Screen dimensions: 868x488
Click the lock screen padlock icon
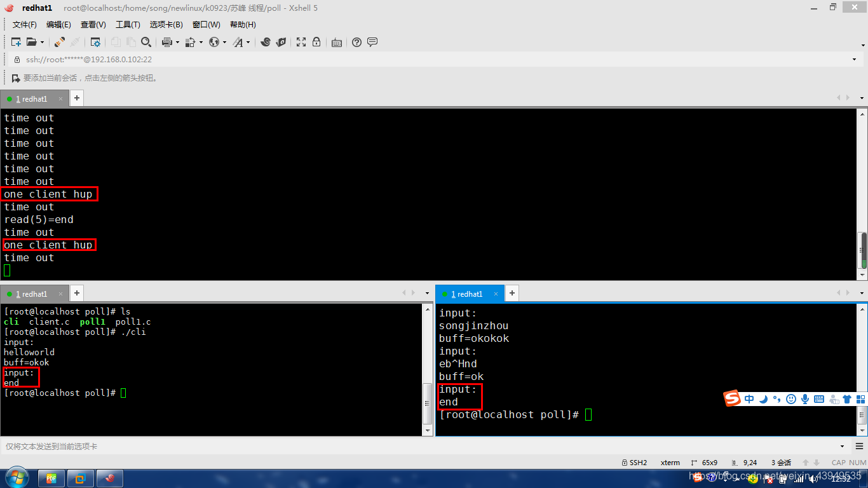click(316, 42)
